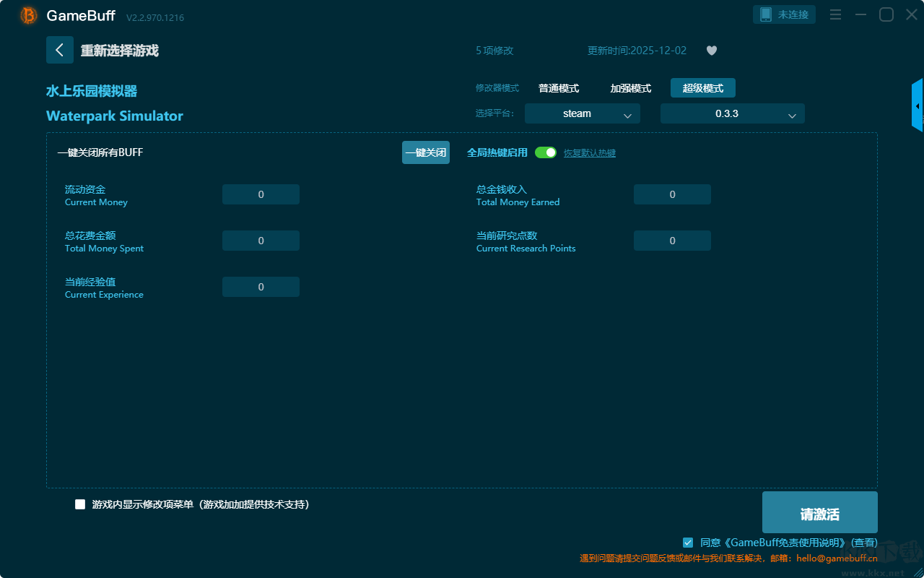Open the hamburger menu in title bar
Viewport: 924px width, 578px height.
[835, 15]
